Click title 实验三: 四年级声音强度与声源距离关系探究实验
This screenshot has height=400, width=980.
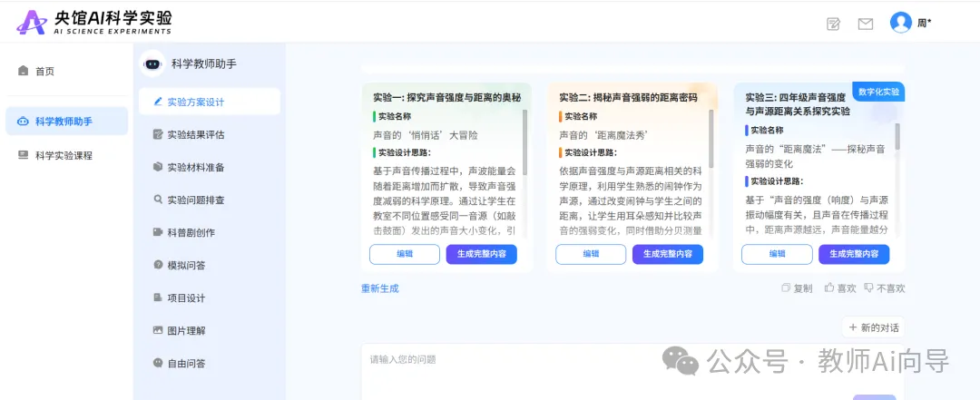point(798,104)
